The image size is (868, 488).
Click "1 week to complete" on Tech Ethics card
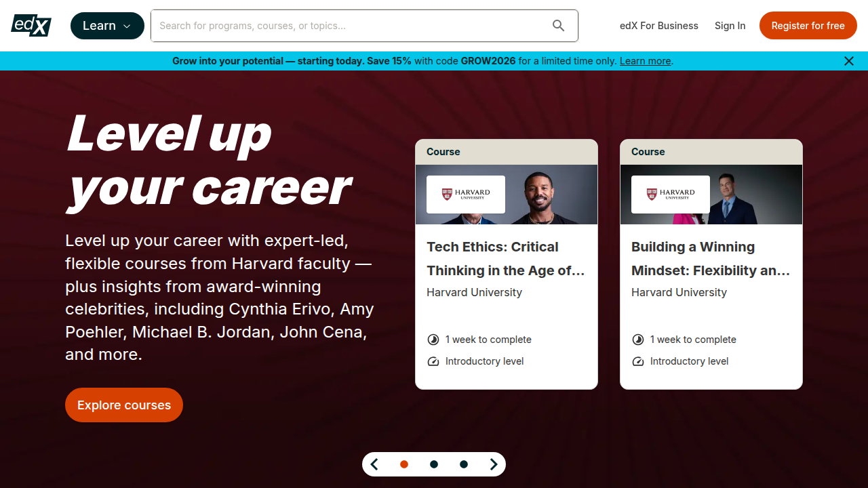click(488, 340)
